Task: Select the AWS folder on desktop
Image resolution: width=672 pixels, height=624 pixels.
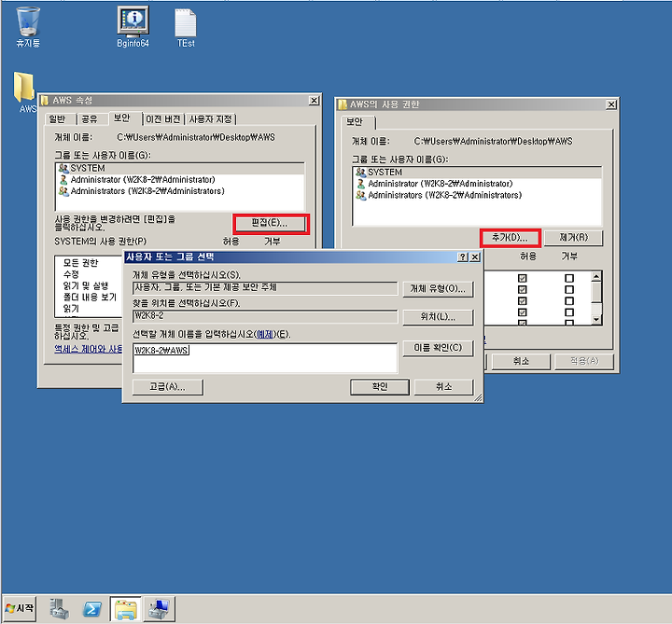Action: coord(24,92)
